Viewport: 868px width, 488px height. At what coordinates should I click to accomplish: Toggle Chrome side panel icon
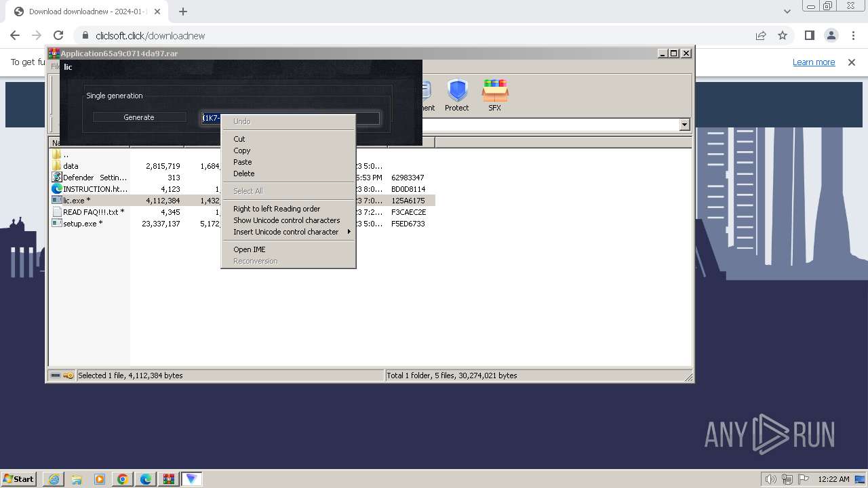[x=810, y=35]
